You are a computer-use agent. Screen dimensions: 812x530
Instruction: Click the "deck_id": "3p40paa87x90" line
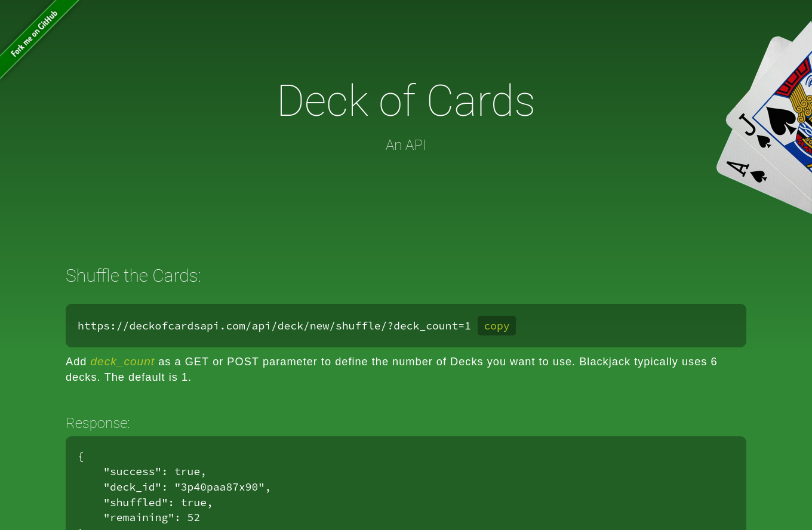[x=187, y=487]
